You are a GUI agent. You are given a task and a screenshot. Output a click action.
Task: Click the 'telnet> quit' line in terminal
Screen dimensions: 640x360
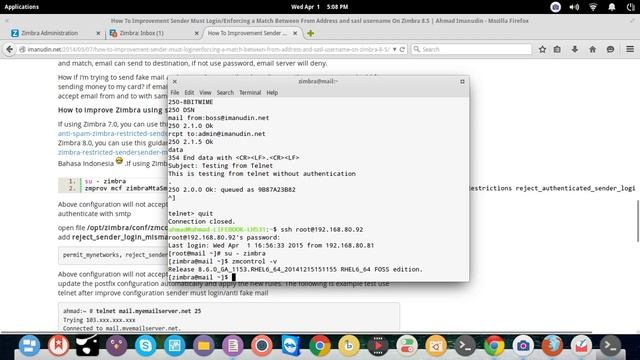point(191,213)
